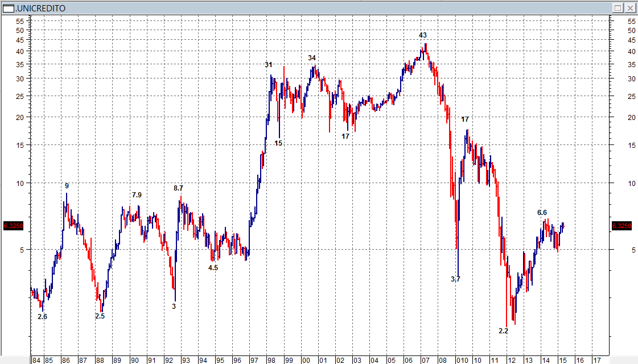
Task: Click the 43 peak annotation label
Action: pos(423,35)
